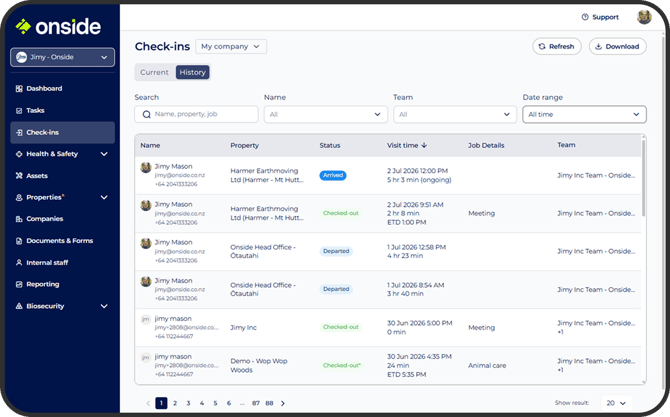Click 2 Jul 2026 9:51 AM visit time
Viewport: 670px width, 417px height.
click(415, 205)
